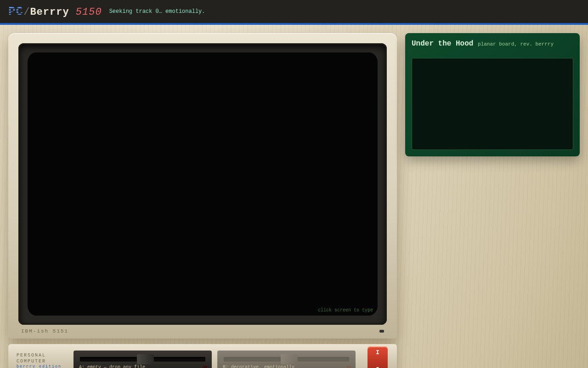Click the drive A floppy slot
Image resolution: width=588 pixels, height=368 pixels.
click(x=142, y=359)
